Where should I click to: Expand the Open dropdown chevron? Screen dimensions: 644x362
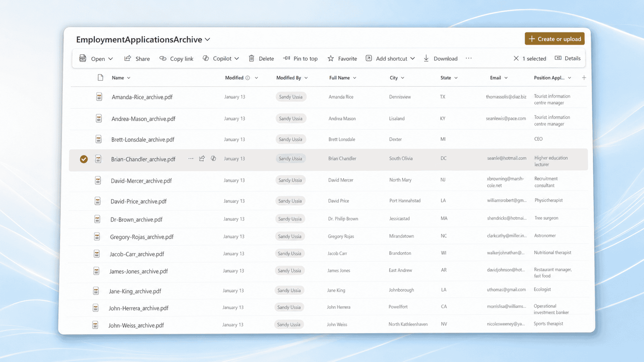(111, 59)
